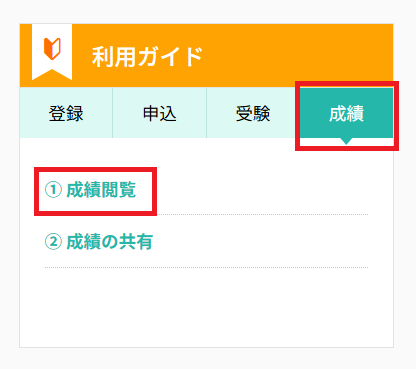Click the circled number 1 icon
The image size is (416, 369).
tap(53, 190)
